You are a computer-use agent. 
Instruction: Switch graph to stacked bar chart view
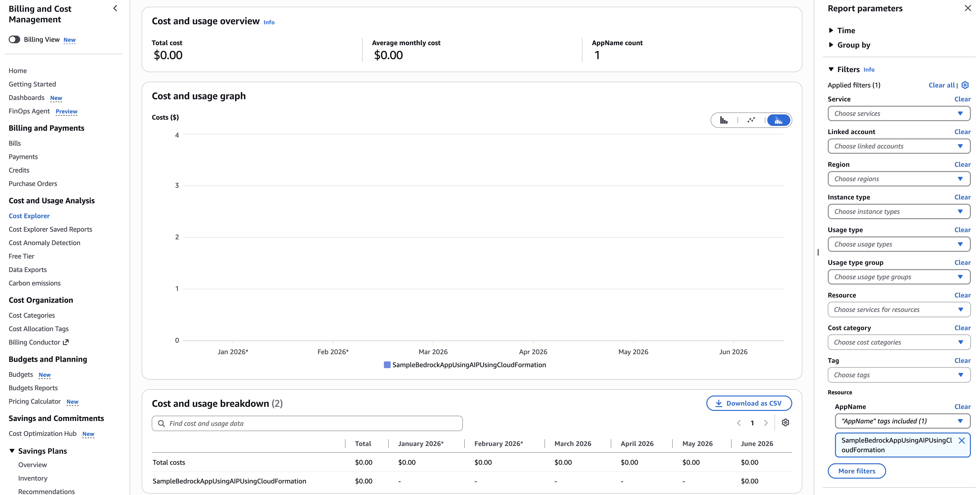[778, 120]
